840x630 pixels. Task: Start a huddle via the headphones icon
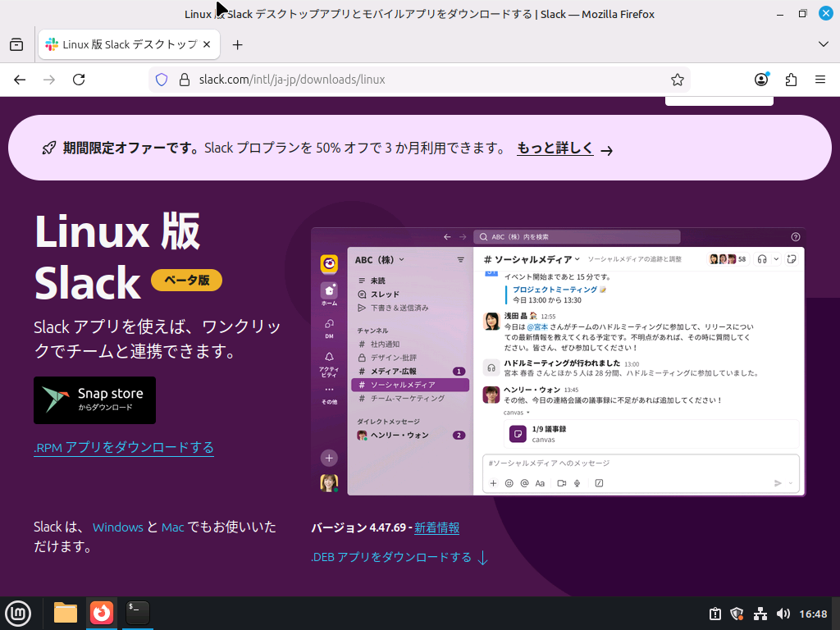(762, 259)
